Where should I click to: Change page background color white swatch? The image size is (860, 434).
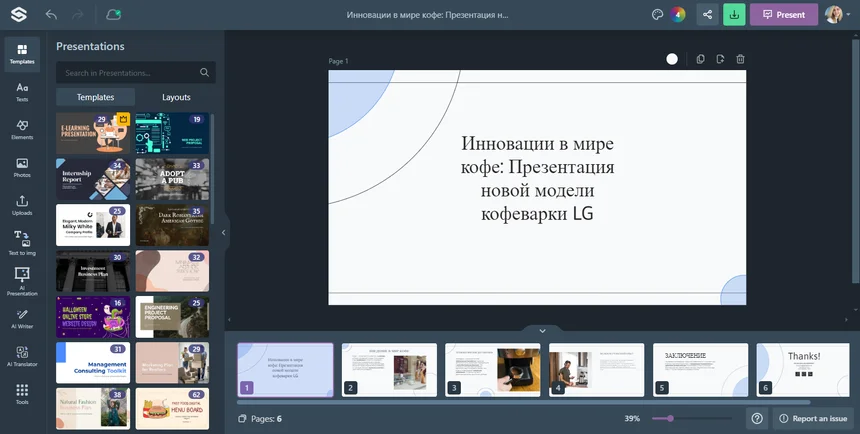672,59
